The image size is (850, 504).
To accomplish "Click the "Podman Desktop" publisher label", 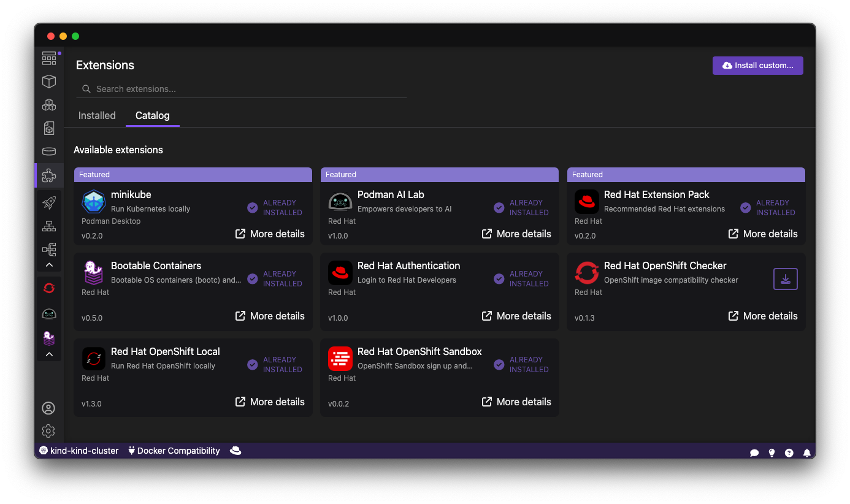I will point(111,221).
